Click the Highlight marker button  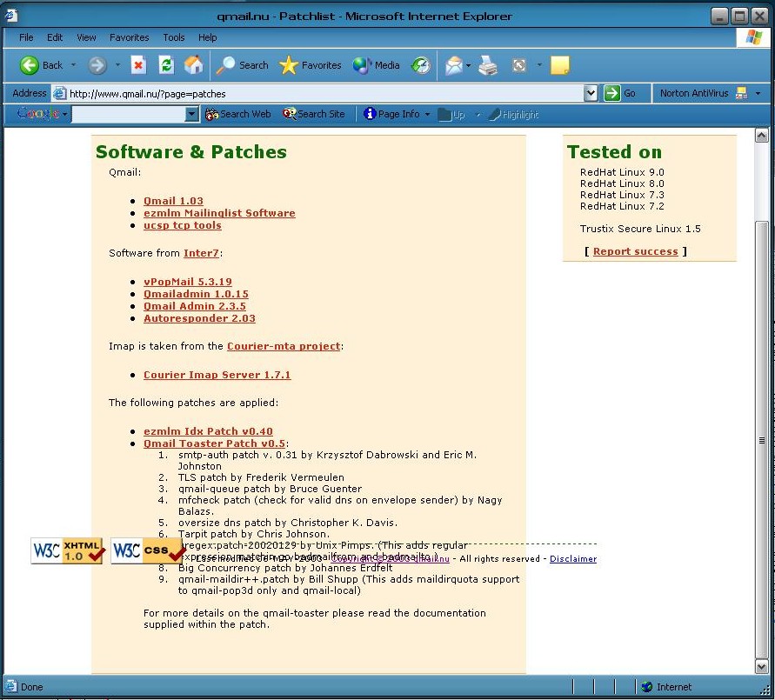(514, 115)
